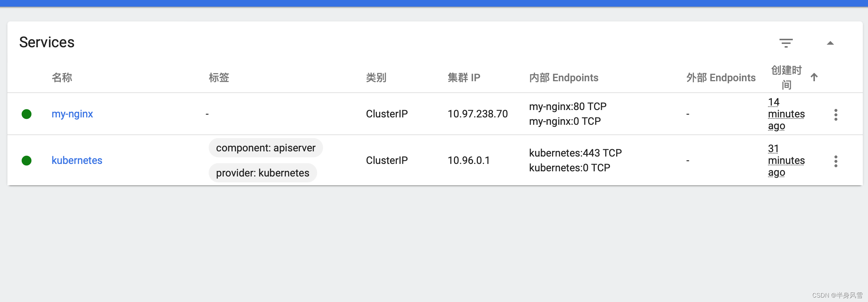Open the Services filter icon
The image size is (868, 302).
(786, 43)
